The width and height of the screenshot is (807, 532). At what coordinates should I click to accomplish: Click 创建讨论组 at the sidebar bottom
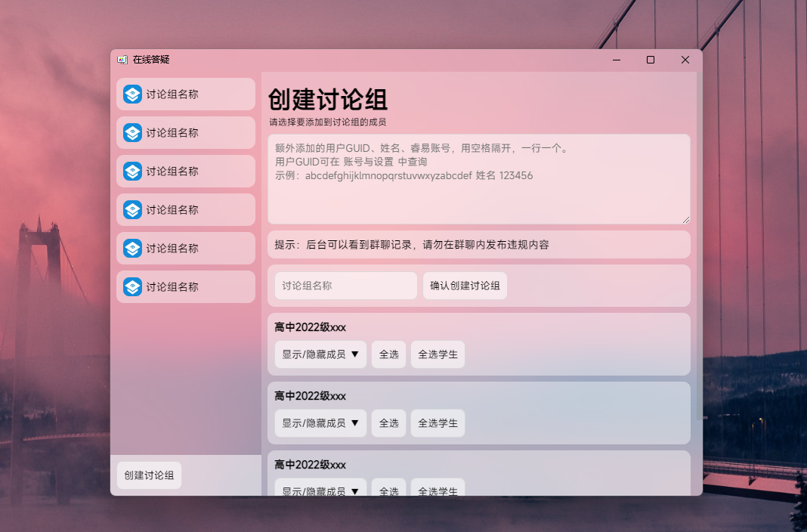148,475
